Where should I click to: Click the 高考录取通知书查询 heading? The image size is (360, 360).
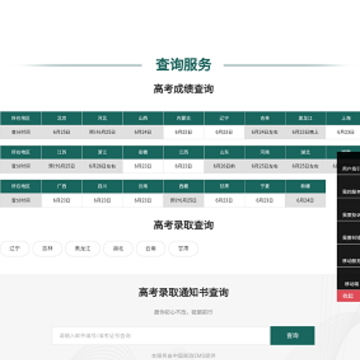183,292
